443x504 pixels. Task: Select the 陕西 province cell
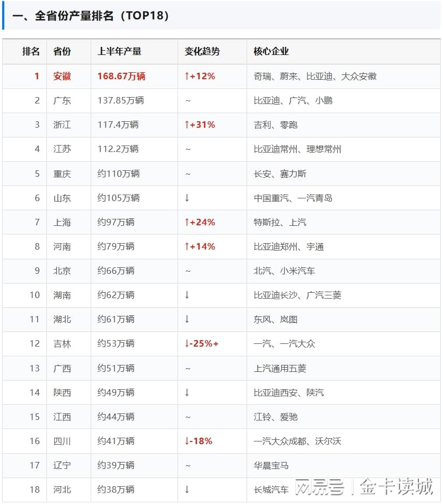click(x=62, y=392)
